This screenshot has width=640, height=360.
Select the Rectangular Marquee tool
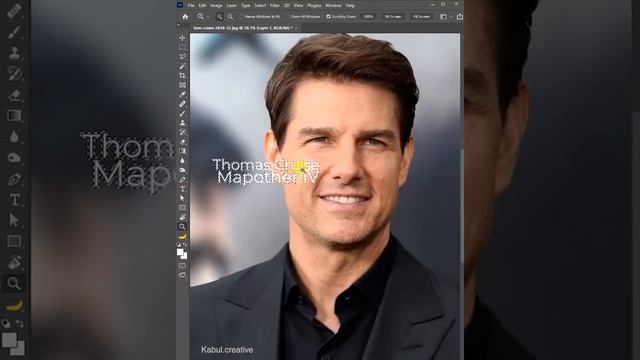tap(182, 47)
